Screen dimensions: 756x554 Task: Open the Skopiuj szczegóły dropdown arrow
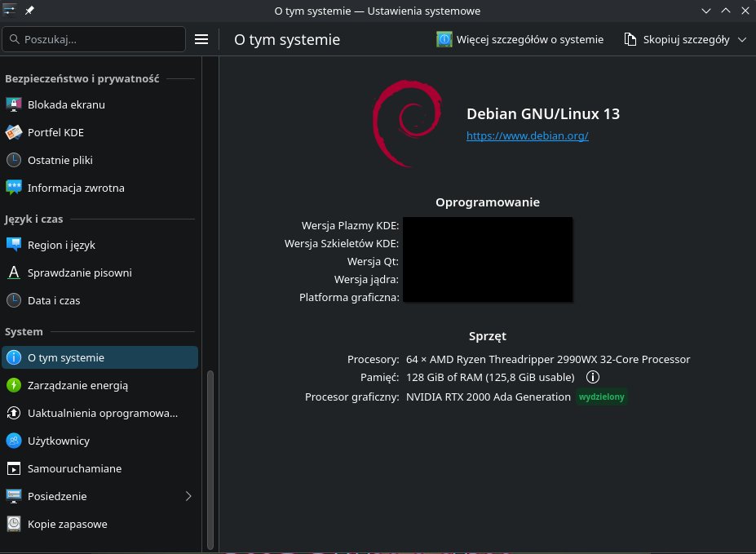pos(742,39)
